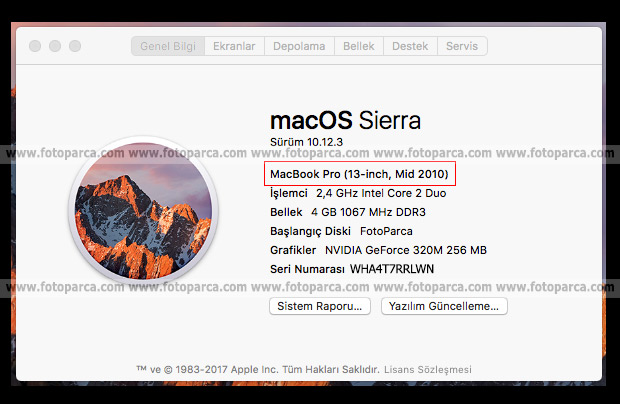Viewport: 620px width, 404px height.
Task: Switch to the Bellek tab
Action: coord(359,46)
